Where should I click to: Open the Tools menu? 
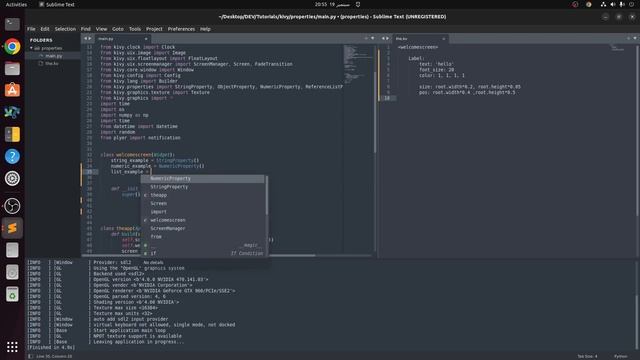[135, 29]
